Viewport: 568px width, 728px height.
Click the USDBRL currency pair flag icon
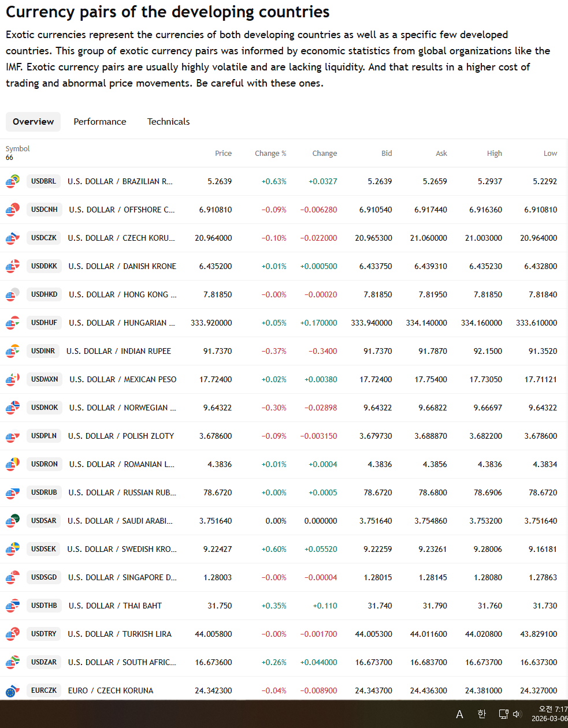13,181
